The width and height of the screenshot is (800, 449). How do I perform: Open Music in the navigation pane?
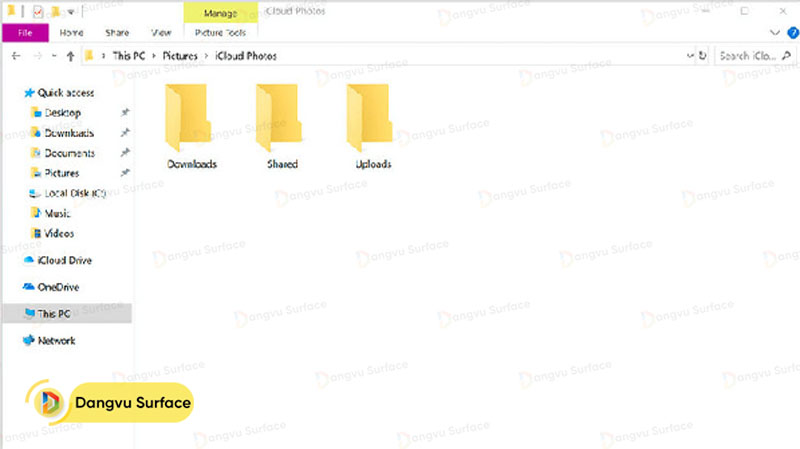(57, 213)
